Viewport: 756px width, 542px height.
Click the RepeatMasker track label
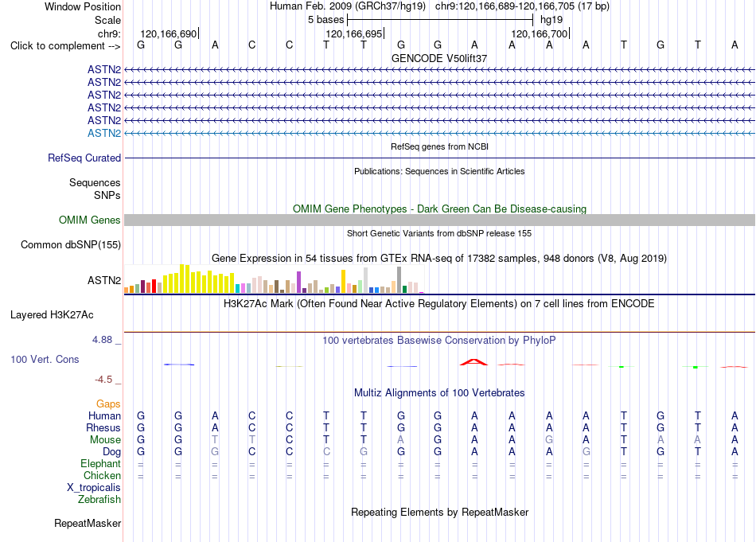click(x=88, y=524)
